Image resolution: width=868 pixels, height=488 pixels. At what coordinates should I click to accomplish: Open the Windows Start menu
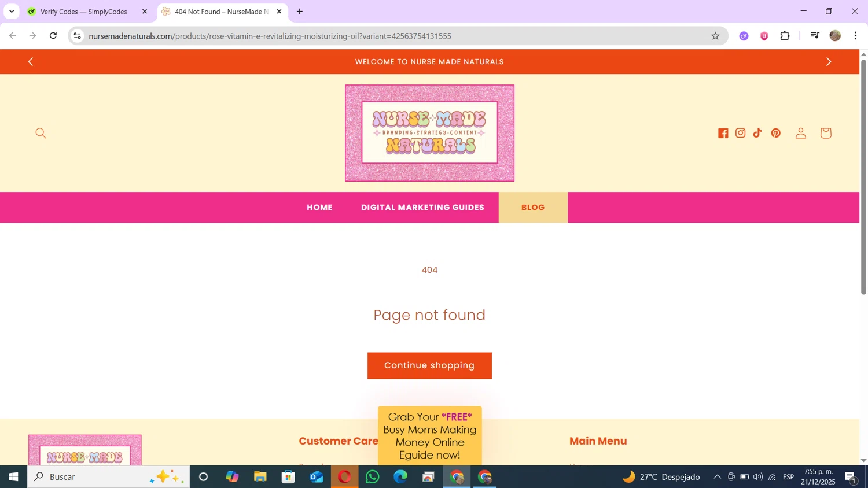[x=13, y=477]
